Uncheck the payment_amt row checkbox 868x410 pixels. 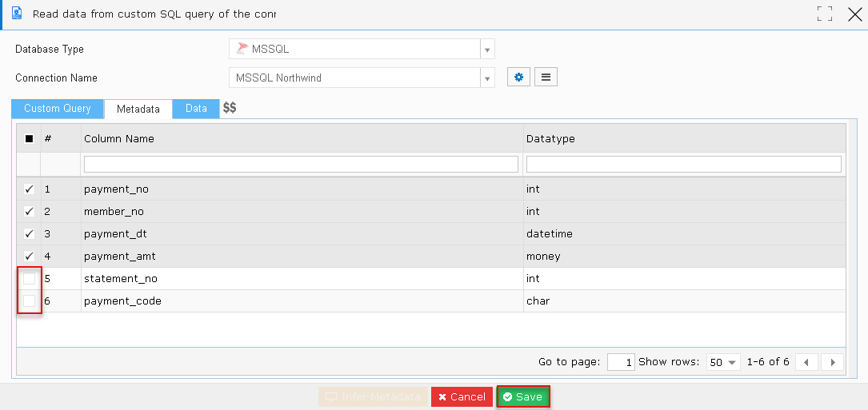(x=30, y=257)
